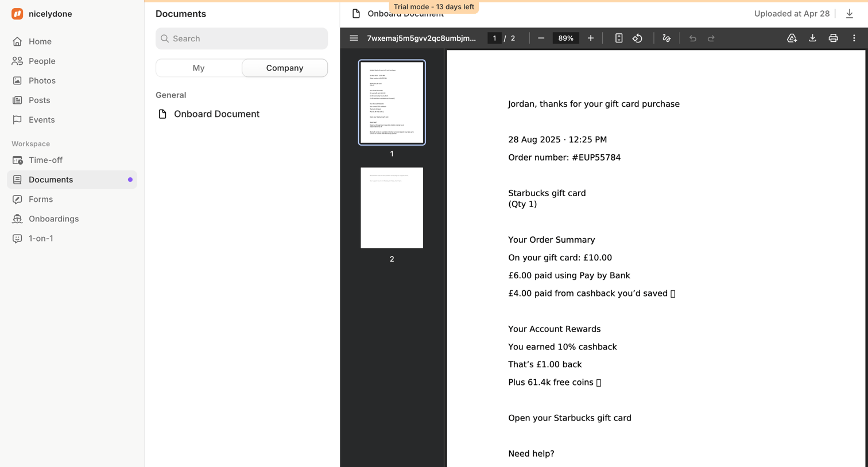Select page 2 thumbnail
Screen dimensions: 868x467
click(392, 208)
